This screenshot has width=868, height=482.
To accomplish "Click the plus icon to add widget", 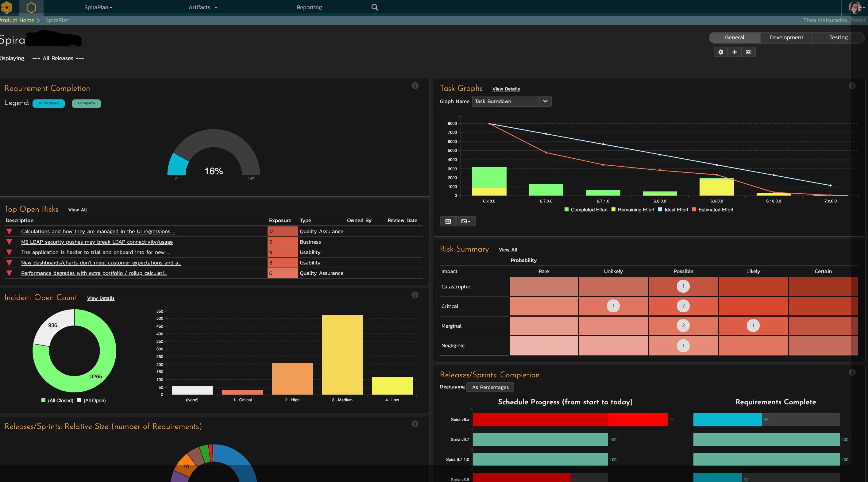I will tap(735, 52).
